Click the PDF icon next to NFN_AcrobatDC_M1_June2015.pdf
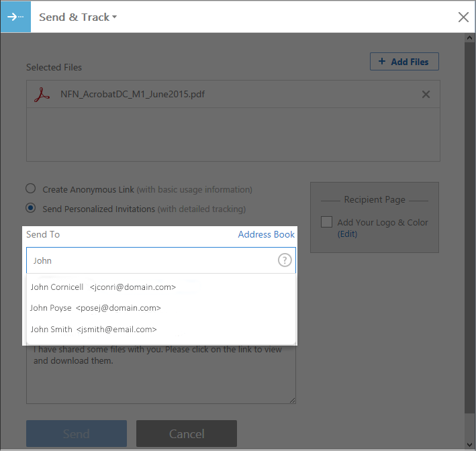476x451 pixels. [42, 95]
